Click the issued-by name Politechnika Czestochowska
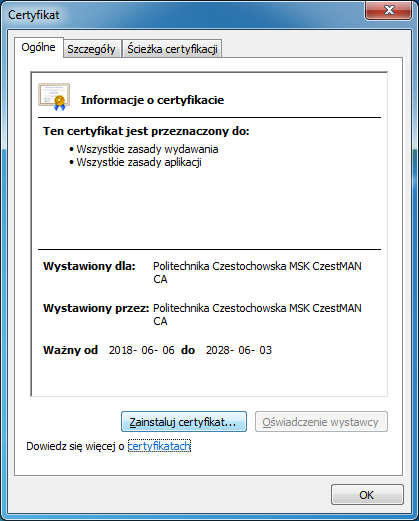 (x=257, y=314)
